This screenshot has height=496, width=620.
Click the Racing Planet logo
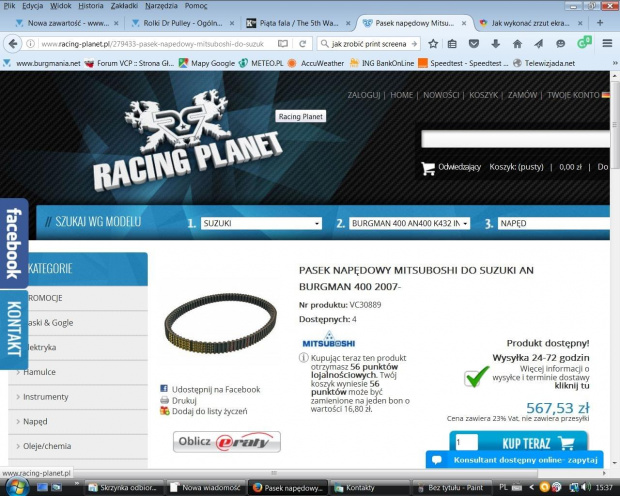[x=188, y=140]
